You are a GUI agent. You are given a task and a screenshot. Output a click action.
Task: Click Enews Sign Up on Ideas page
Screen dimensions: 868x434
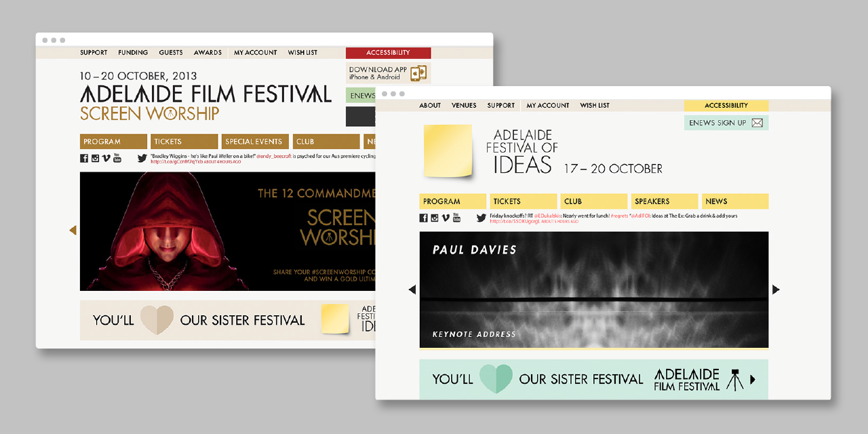pyautogui.click(x=726, y=123)
